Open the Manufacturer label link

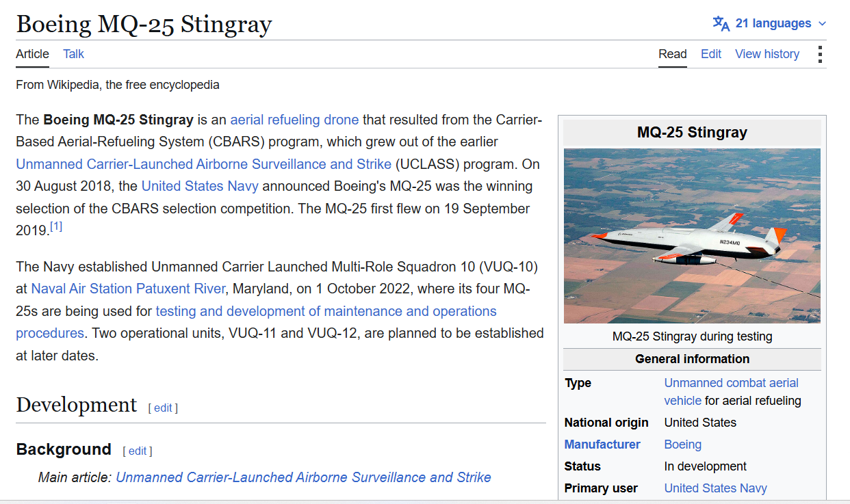point(602,445)
